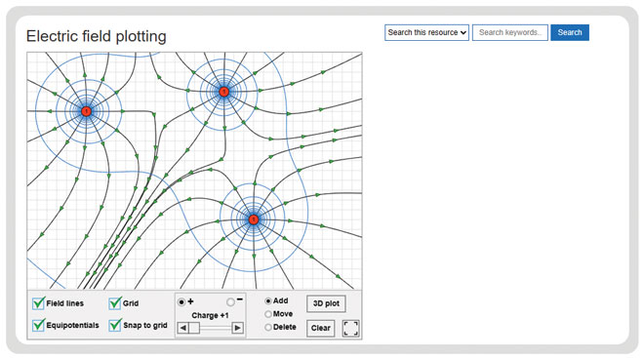The width and height of the screenshot is (644, 358).
Task: Select the positive charge radio button
Action: [x=181, y=302]
